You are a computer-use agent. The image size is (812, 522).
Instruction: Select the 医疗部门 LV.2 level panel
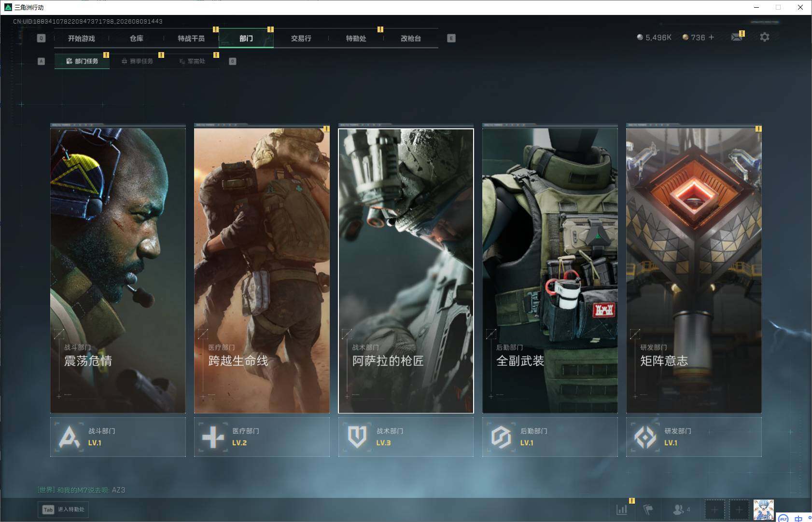pos(262,437)
